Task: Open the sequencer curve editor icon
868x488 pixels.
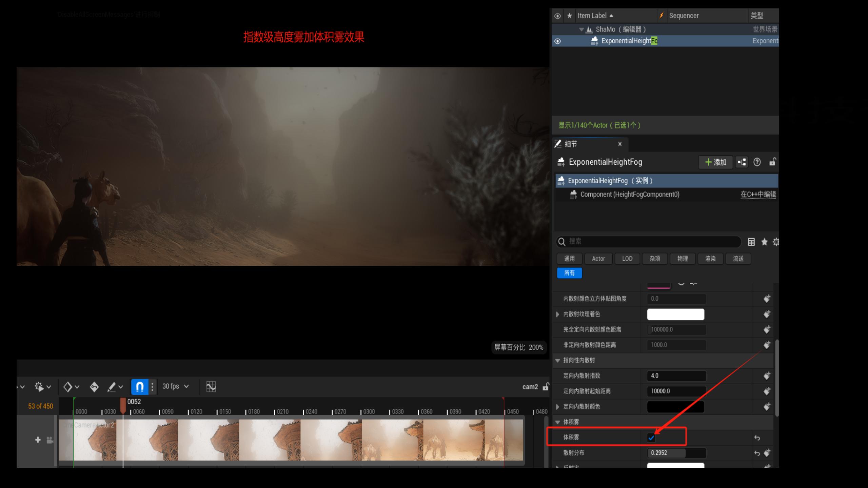Action: pos(211,387)
